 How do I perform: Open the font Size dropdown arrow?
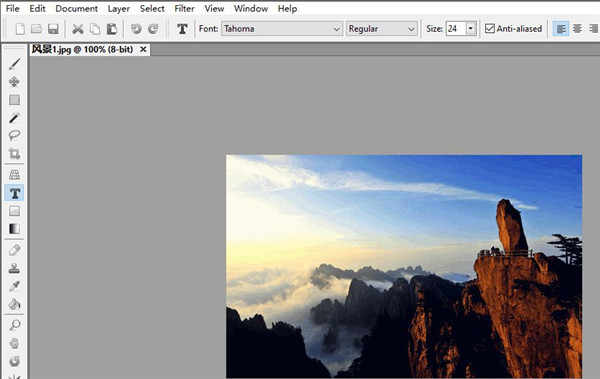pyautogui.click(x=470, y=29)
